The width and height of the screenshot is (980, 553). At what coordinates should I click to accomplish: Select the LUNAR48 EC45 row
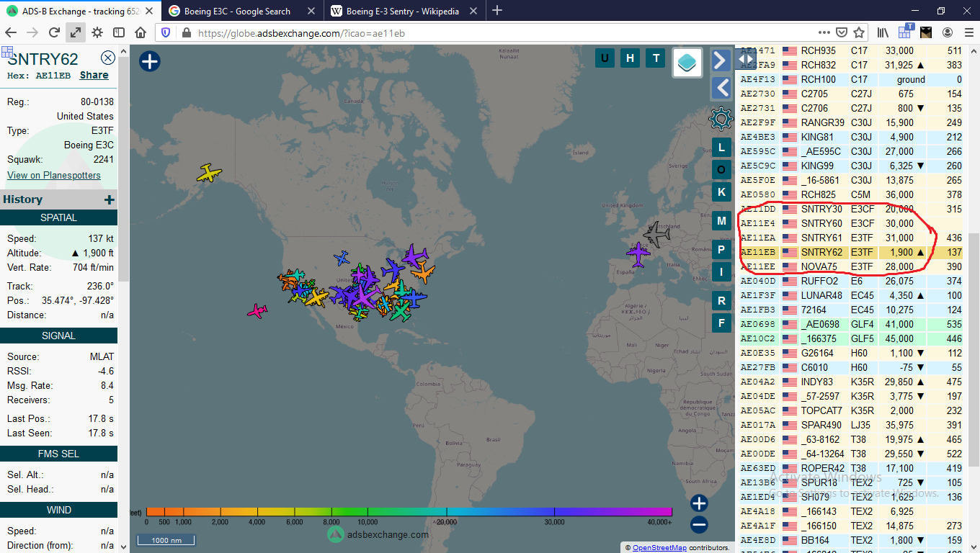coord(852,295)
